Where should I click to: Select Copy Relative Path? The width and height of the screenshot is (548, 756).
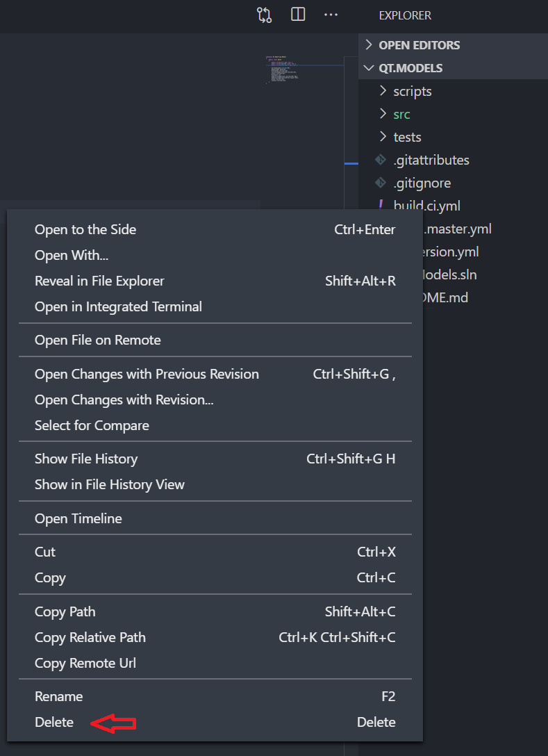90,637
